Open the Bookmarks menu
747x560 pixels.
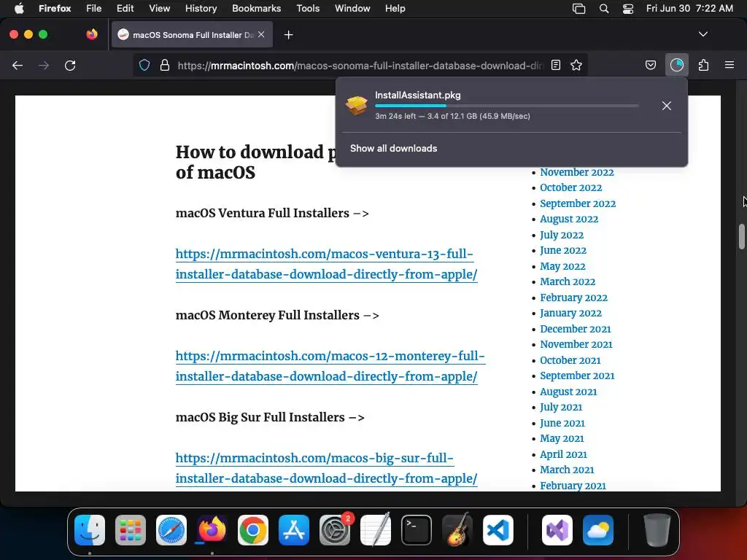[256, 9]
